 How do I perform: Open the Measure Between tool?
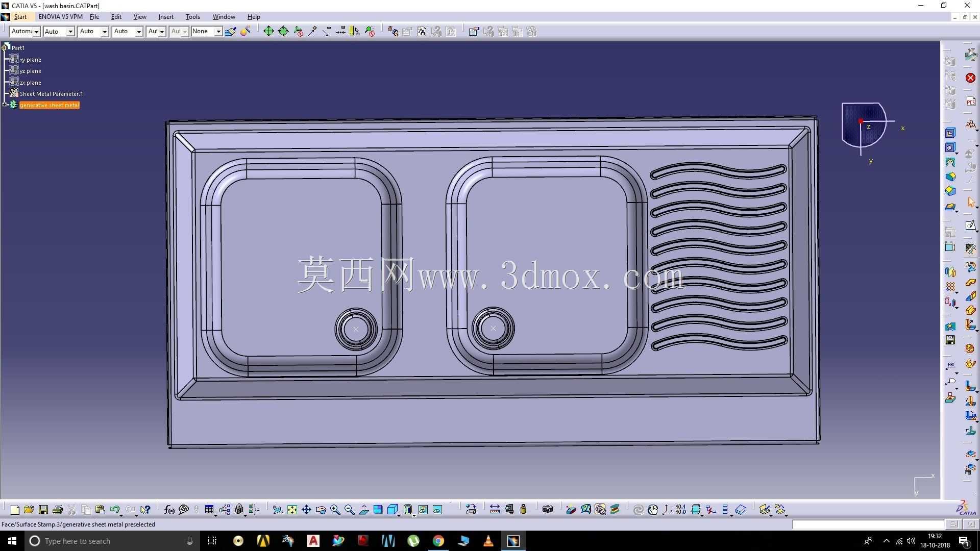click(x=495, y=509)
